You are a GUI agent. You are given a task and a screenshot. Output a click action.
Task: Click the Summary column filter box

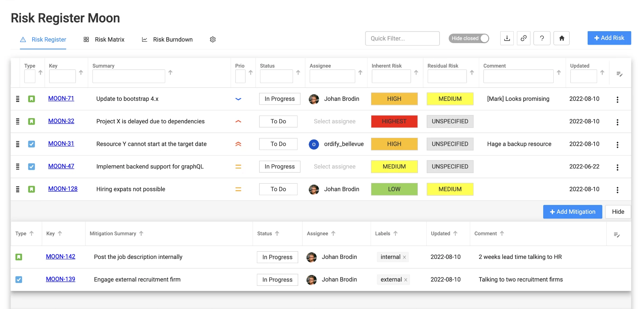pos(129,76)
